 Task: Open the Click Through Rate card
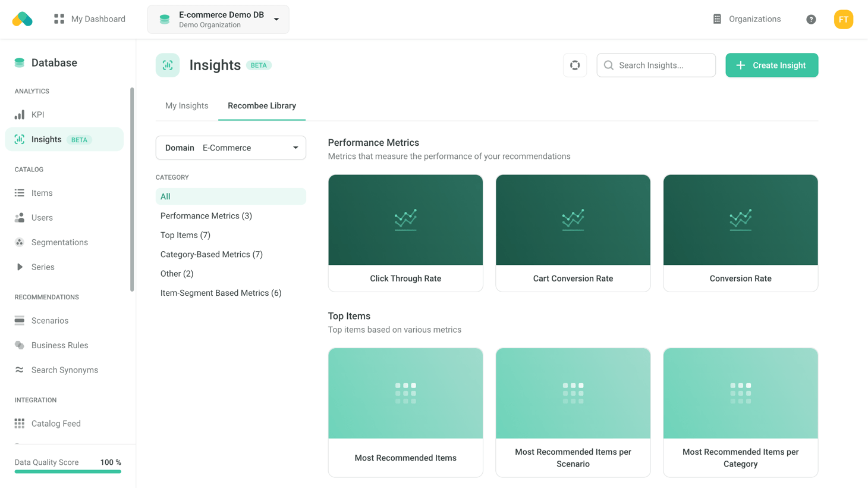[405, 233]
